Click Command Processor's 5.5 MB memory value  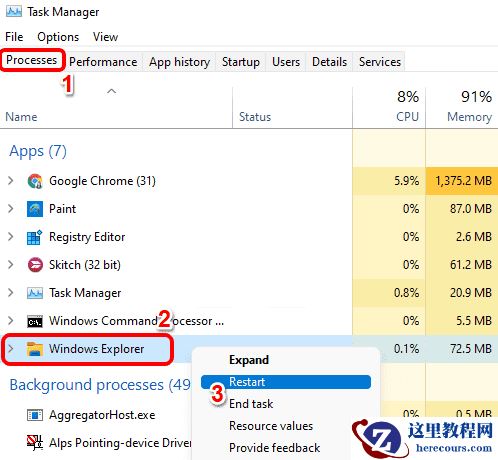tap(474, 321)
